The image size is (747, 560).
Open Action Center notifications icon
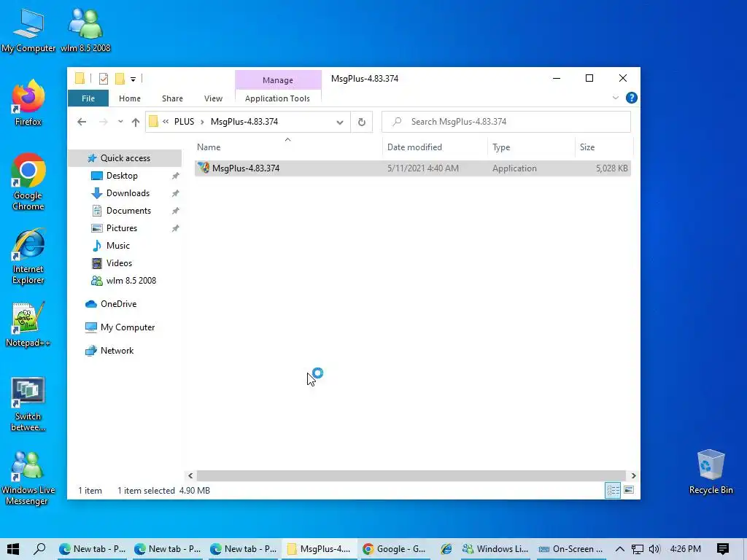(723, 549)
